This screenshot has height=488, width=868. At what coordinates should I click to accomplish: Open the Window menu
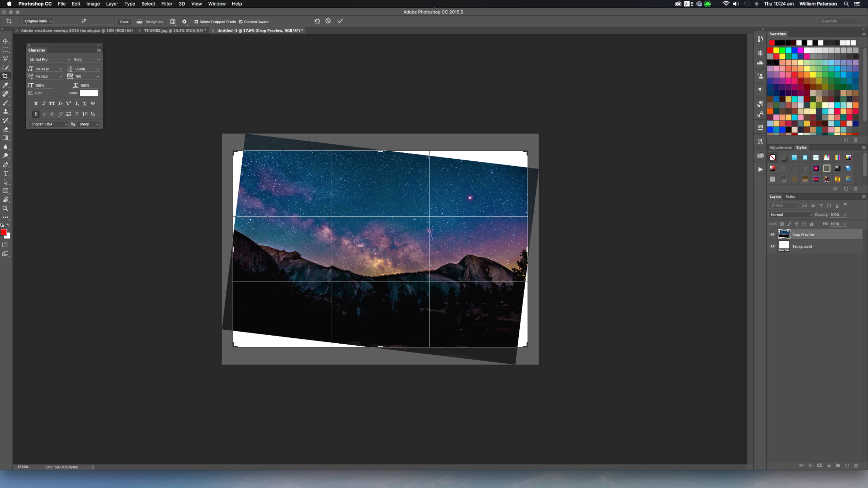217,4
